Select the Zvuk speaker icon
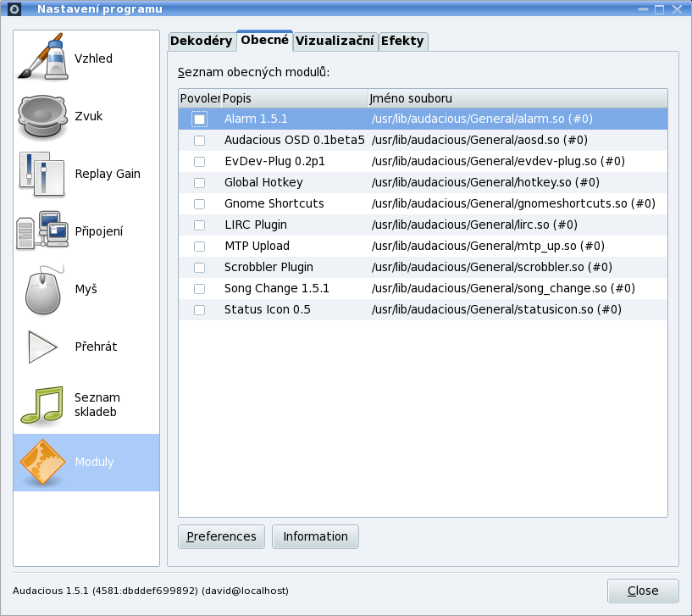 coord(42,116)
